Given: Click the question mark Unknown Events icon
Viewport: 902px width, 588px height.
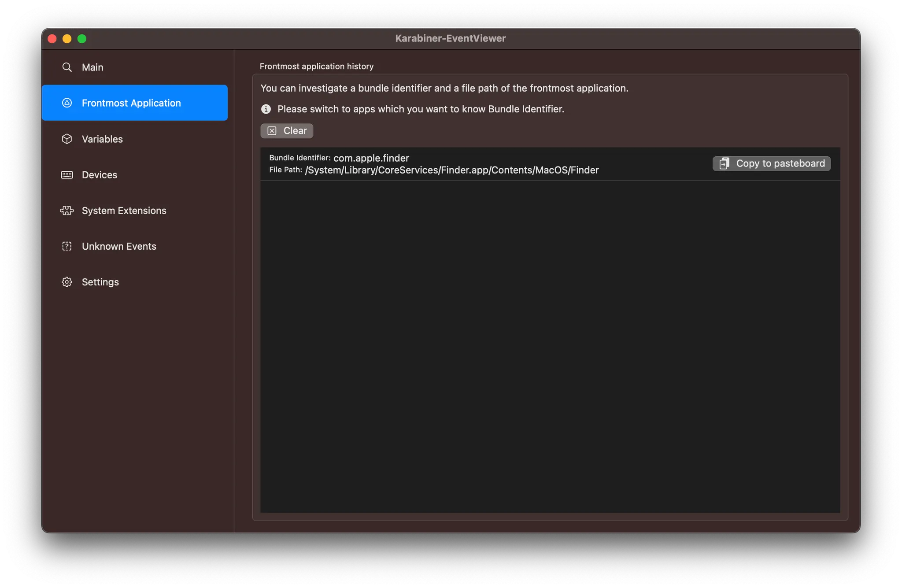Looking at the screenshot, I should pyautogui.click(x=67, y=246).
